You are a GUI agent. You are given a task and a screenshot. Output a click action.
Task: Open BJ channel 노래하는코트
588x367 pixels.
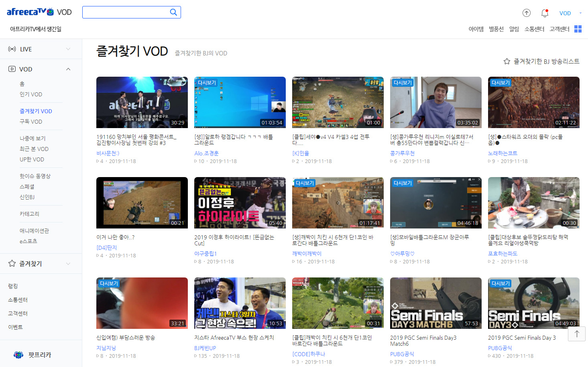coord(503,153)
